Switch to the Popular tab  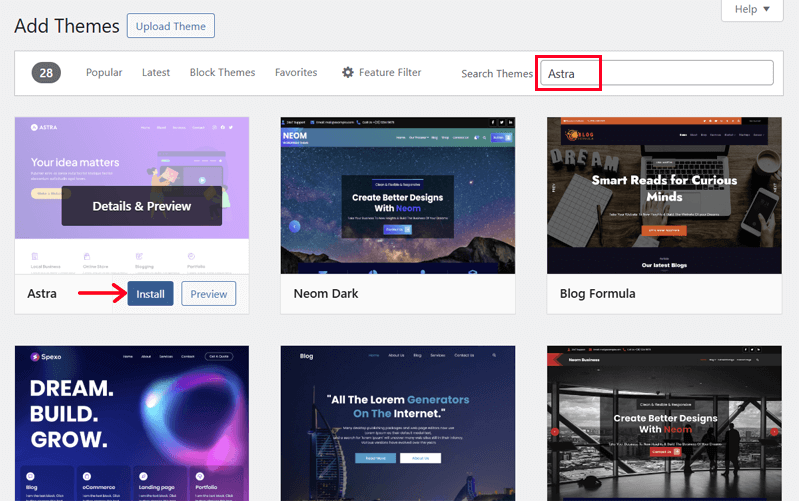[x=104, y=72]
